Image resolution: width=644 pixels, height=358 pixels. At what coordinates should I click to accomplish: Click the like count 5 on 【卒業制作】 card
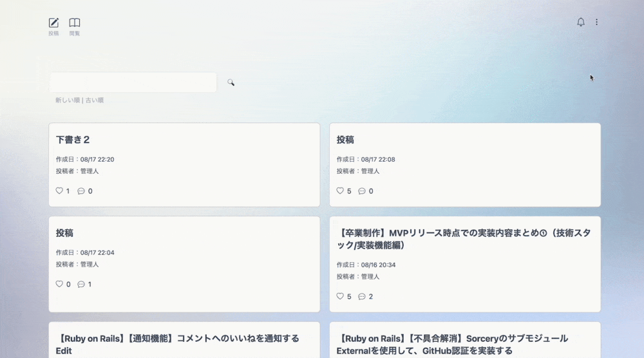point(349,296)
